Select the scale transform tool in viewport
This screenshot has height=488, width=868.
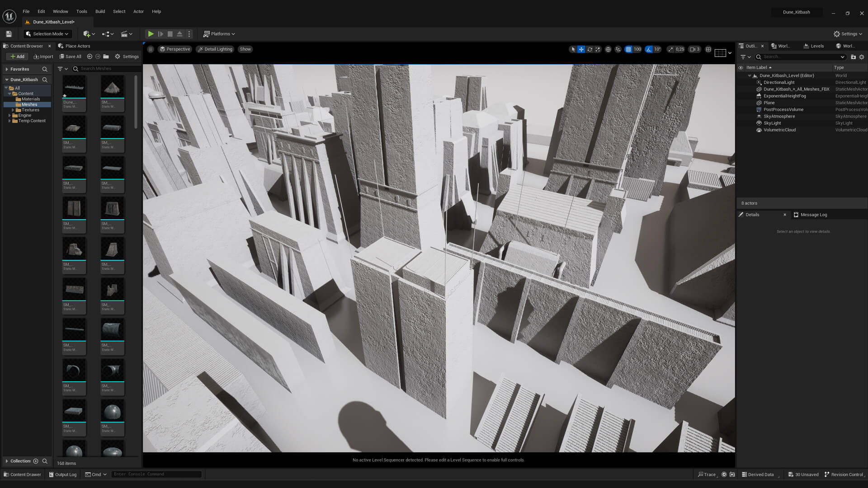pyautogui.click(x=598, y=49)
